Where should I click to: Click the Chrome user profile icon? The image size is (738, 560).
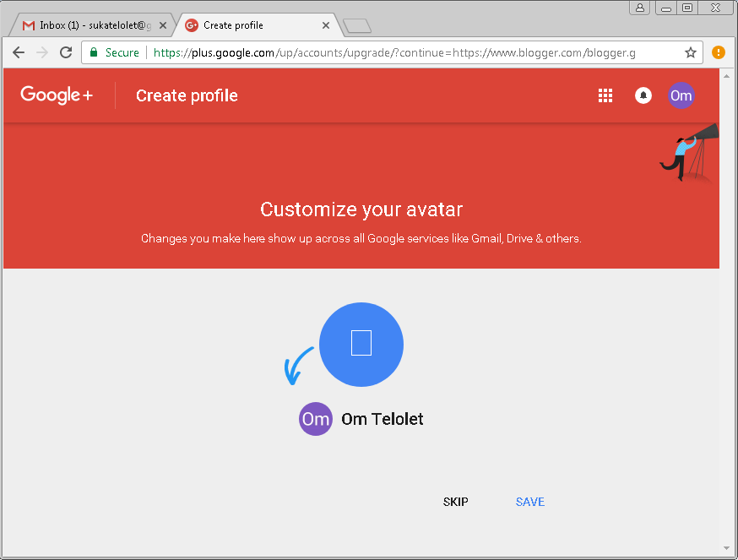pyautogui.click(x=640, y=8)
